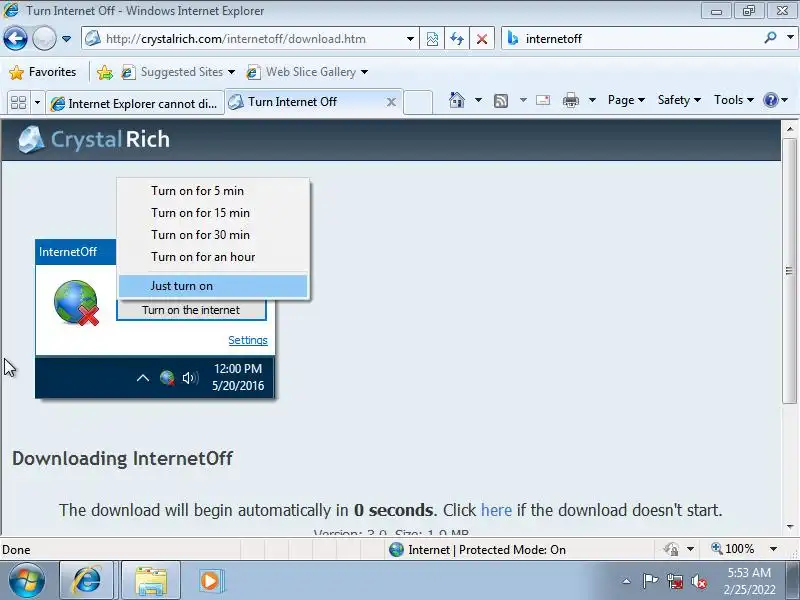Expand the Feeds dropdown arrow

[x=523, y=100]
